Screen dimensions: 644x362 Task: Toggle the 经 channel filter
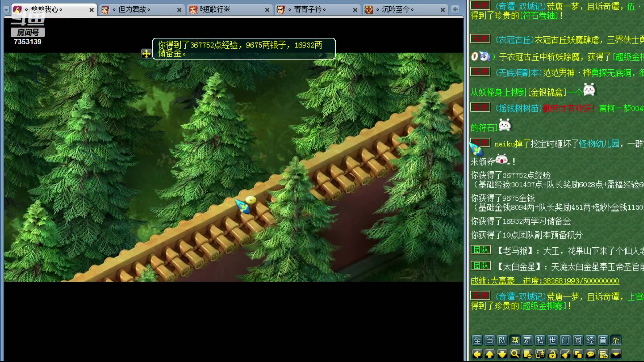tap(591, 340)
